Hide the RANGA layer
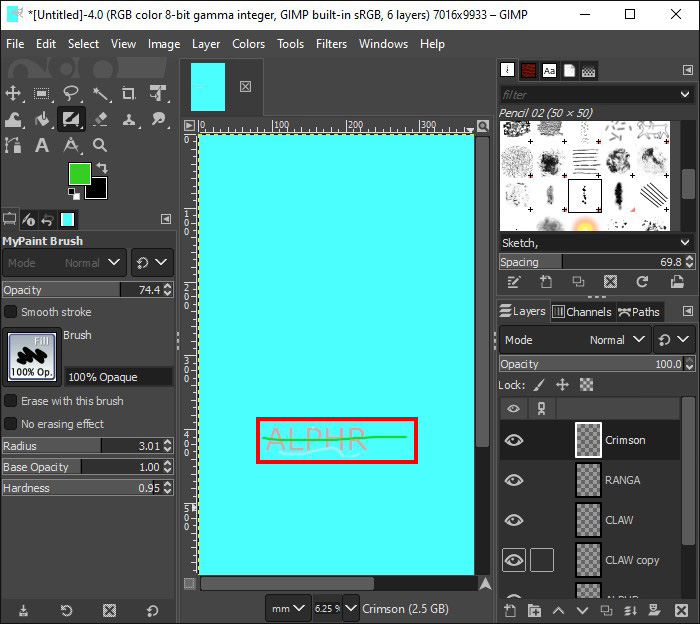 514,480
